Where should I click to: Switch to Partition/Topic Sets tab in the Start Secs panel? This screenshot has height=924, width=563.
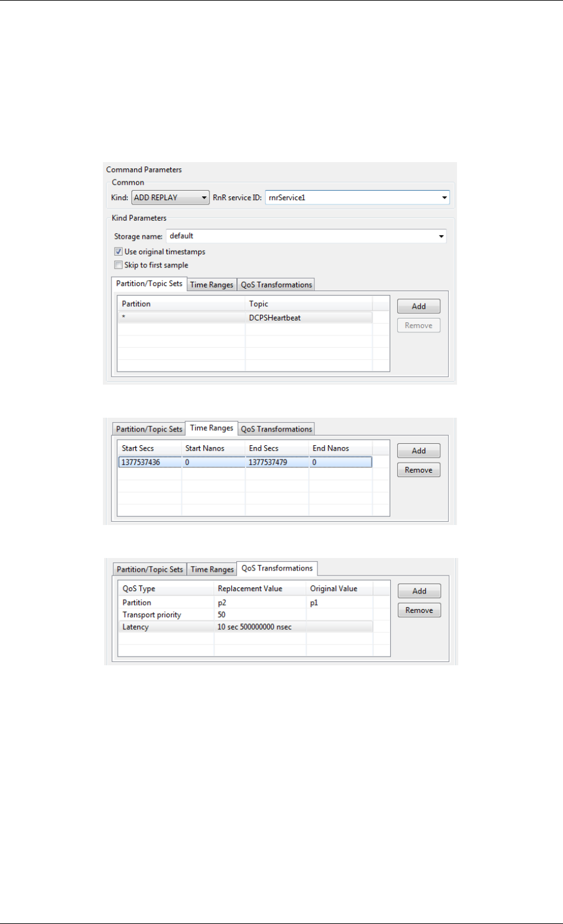[x=149, y=430]
